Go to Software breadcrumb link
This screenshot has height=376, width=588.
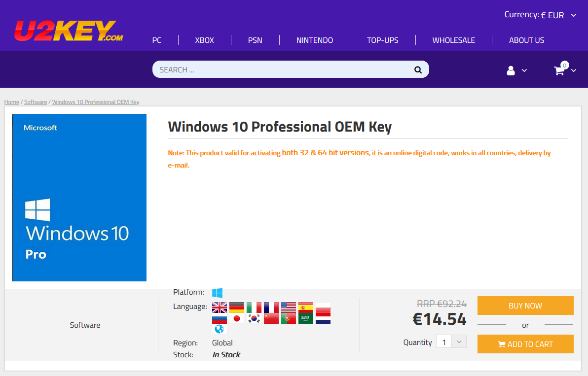(36, 102)
